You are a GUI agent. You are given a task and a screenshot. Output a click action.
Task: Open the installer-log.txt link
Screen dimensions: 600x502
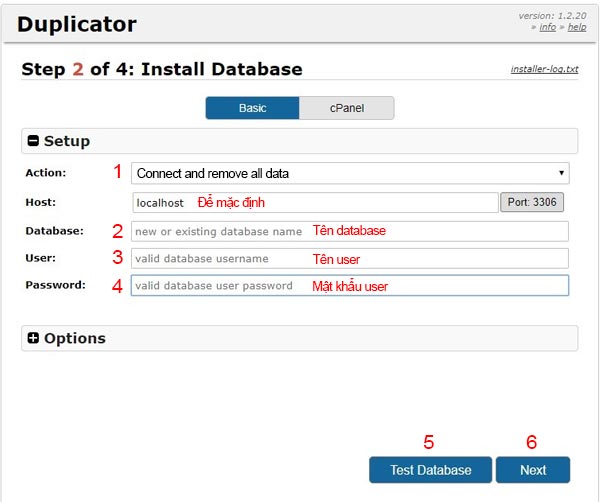click(x=545, y=69)
